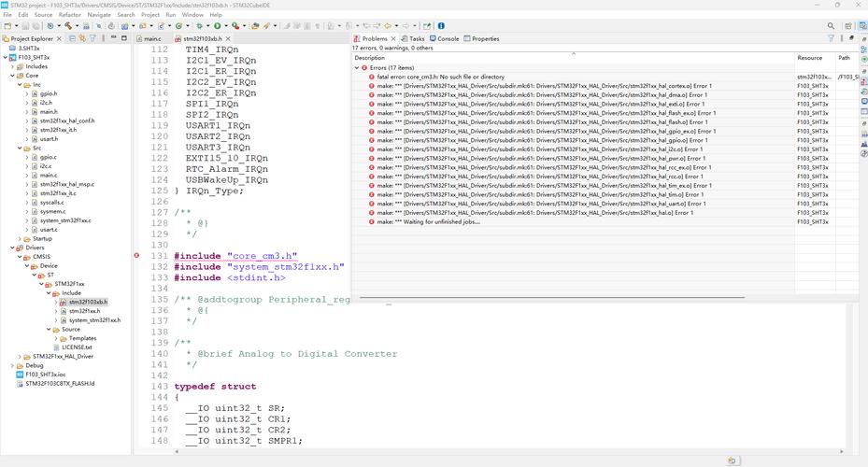Switch to the Console tab

tap(445, 38)
